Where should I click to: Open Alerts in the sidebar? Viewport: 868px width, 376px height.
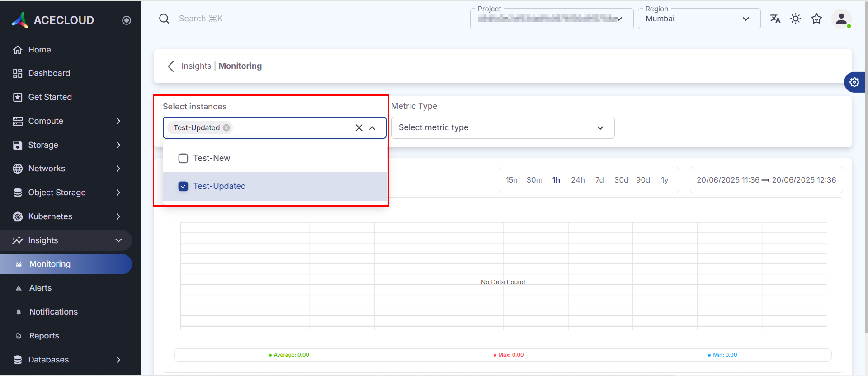(40, 288)
